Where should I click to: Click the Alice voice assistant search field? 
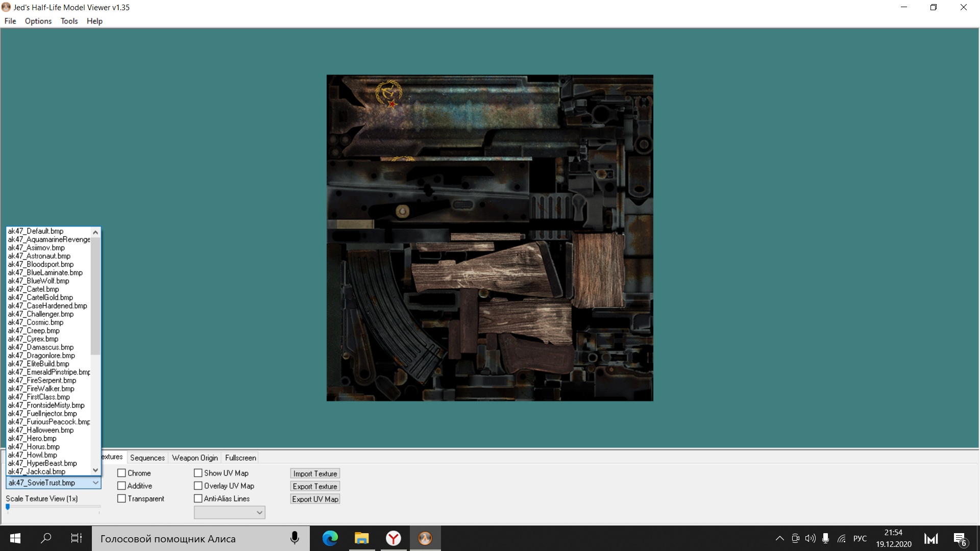click(x=201, y=538)
